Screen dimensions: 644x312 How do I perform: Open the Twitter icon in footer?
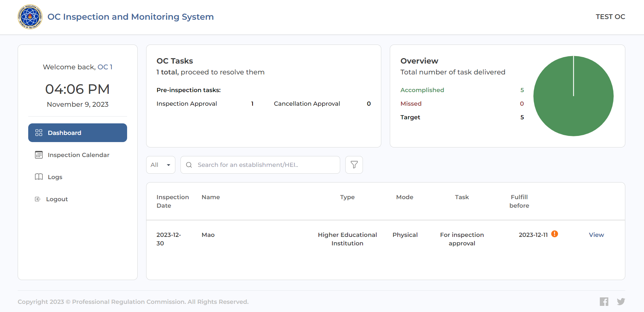621,301
